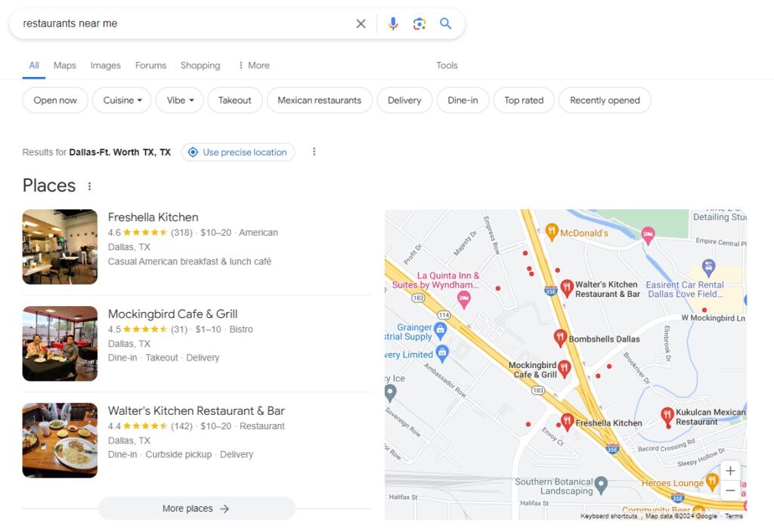The width and height of the screenshot is (774, 532).
Task: Clear the search box with the X icon
Action: tap(361, 23)
